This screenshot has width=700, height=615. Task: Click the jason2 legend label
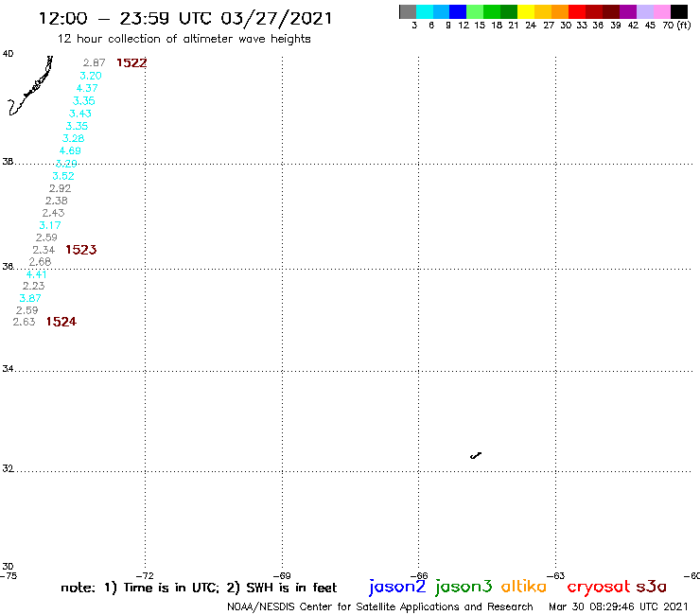(397, 587)
